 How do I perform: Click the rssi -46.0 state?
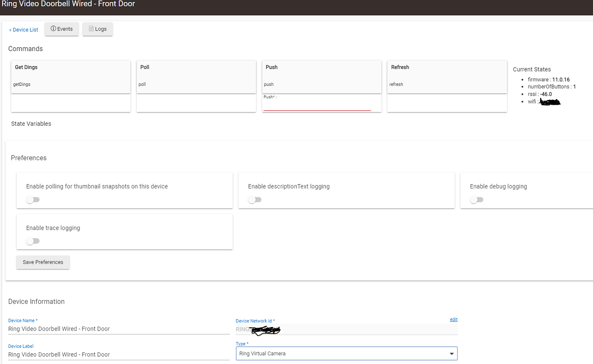pos(540,94)
